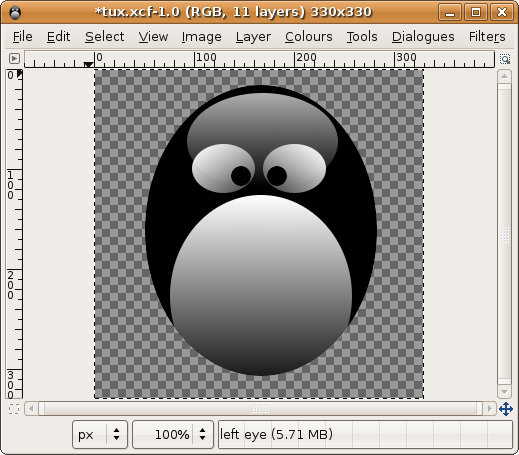Open the File menu
519x455 pixels.
point(23,37)
